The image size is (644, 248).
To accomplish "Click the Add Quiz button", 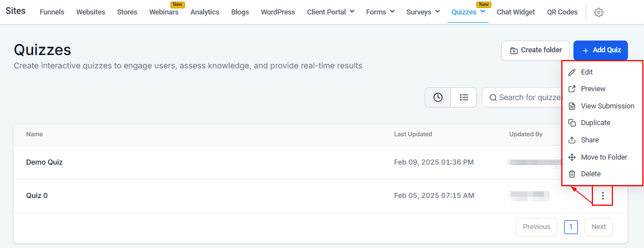I will [601, 51].
